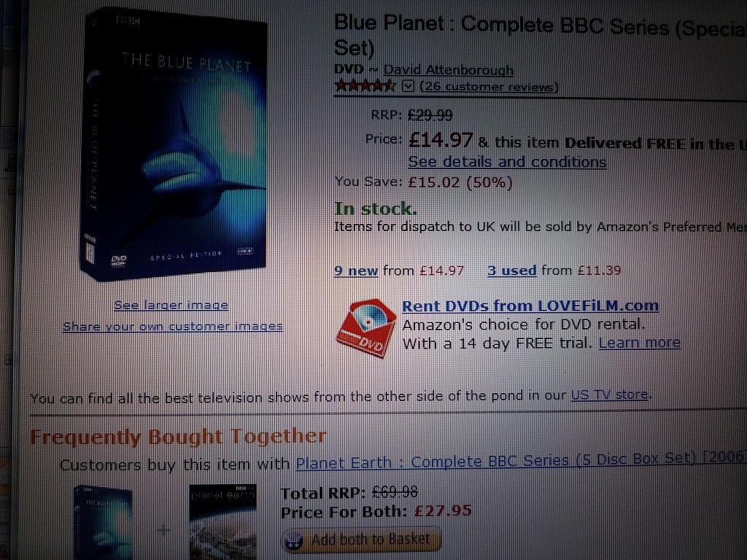Open Rent DVDs from LOVEFiLM.com link
The width and height of the screenshot is (747, 560).
click(x=530, y=306)
